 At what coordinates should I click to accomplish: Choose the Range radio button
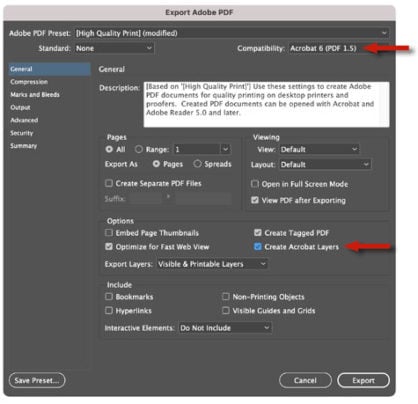click(139, 149)
